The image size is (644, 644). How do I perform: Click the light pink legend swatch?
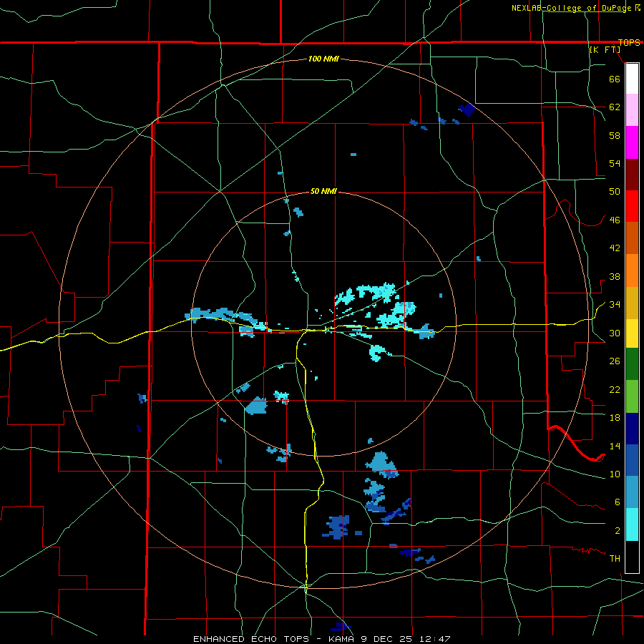pos(632,110)
